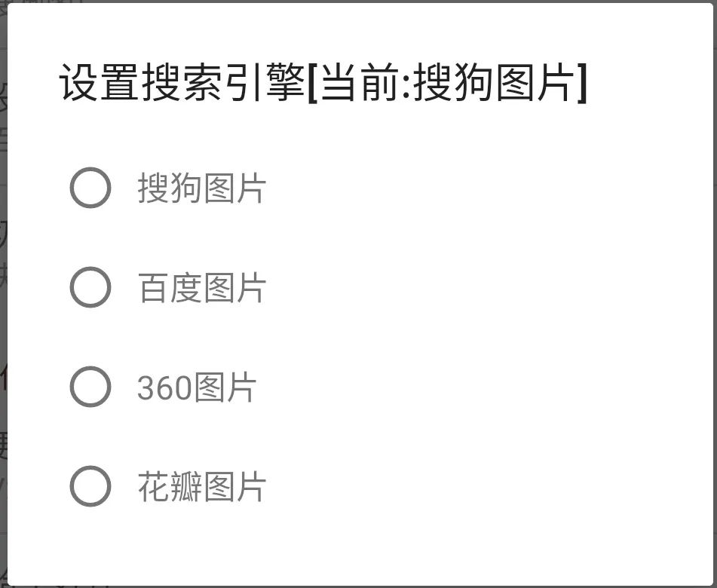Tap the empty circle next to 360图片
Viewport: 717px width, 588px height.
point(90,387)
